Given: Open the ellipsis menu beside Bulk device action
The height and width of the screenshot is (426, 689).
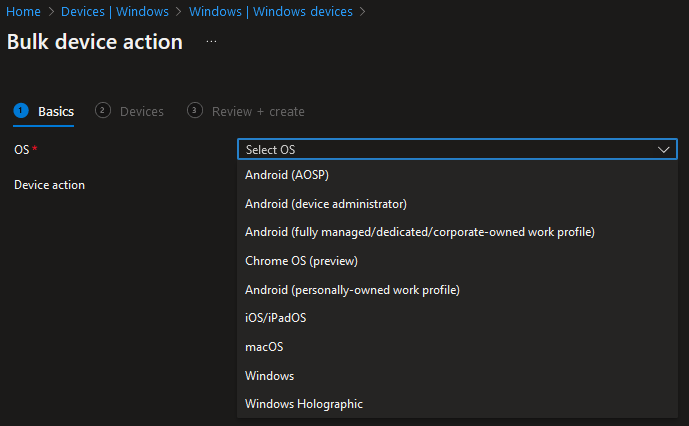Looking at the screenshot, I should pos(211,42).
